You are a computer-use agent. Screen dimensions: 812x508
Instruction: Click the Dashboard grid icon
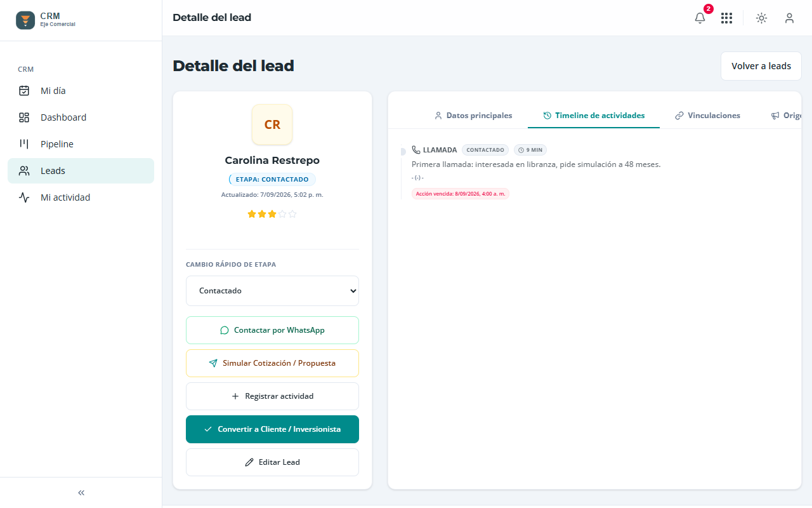(x=24, y=117)
